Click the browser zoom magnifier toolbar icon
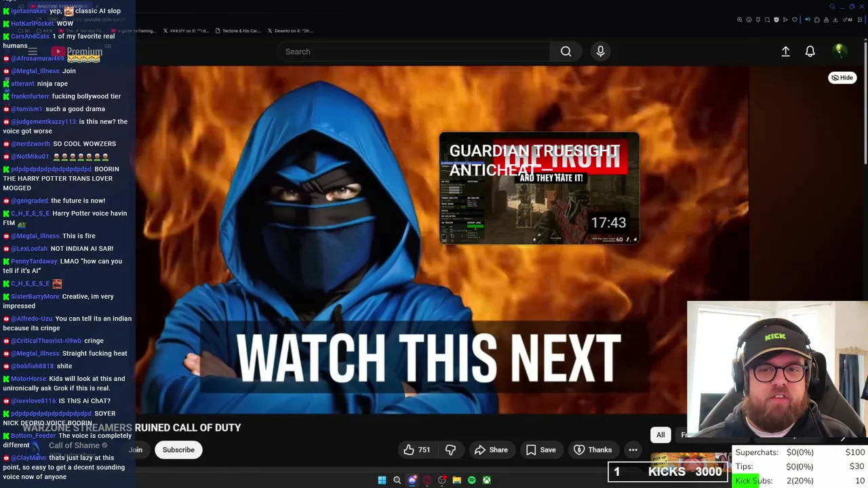 coord(740,20)
